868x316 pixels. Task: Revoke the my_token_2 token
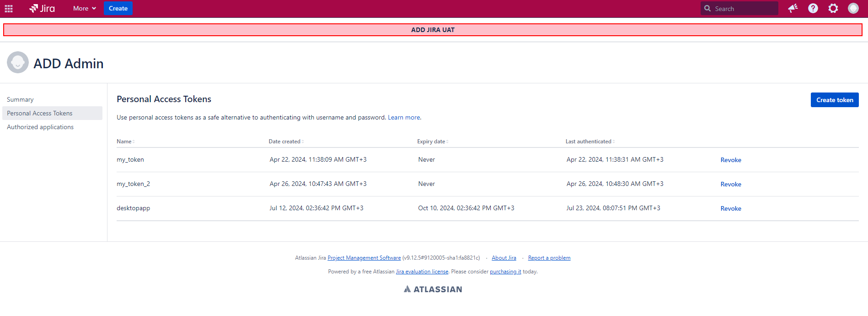point(731,184)
